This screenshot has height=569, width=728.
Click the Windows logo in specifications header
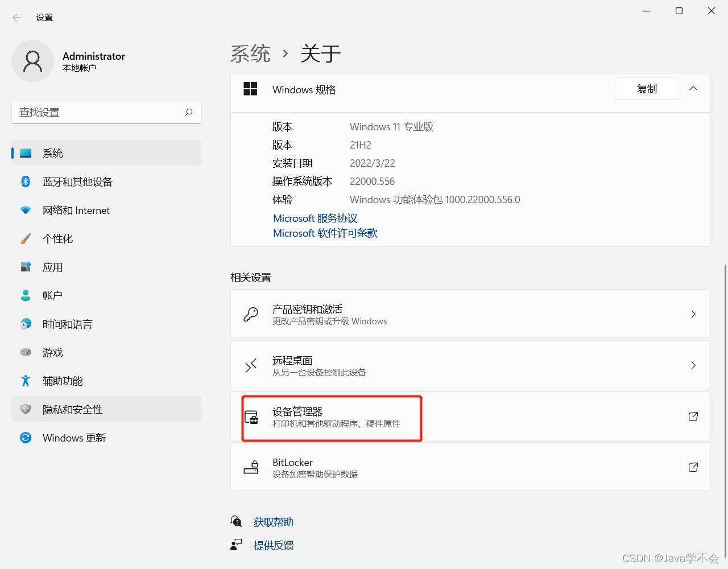coord(250,89)
